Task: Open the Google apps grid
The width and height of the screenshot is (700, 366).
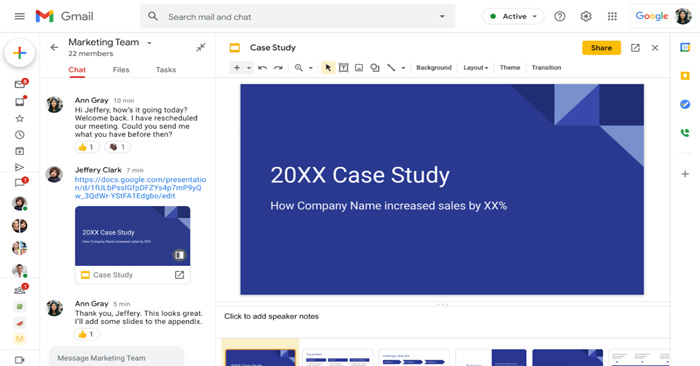Action: [x=612, y=17]
